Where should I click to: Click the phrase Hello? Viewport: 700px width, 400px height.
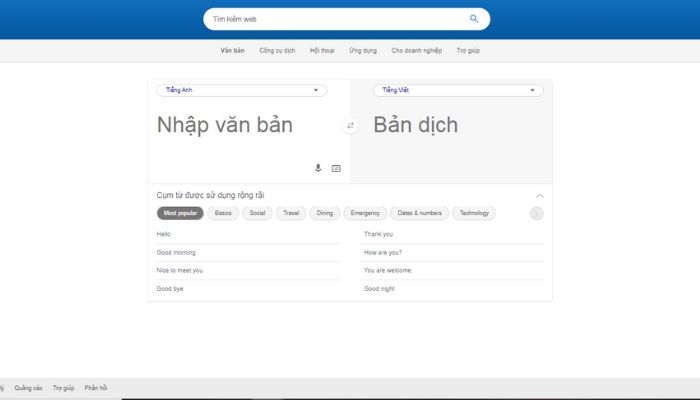coord(163,234)
